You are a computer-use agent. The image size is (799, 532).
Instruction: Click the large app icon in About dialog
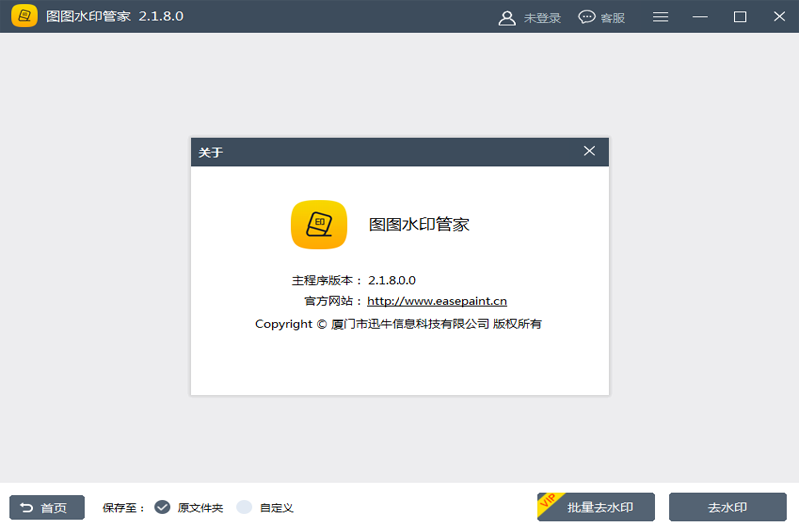(319, 224)
